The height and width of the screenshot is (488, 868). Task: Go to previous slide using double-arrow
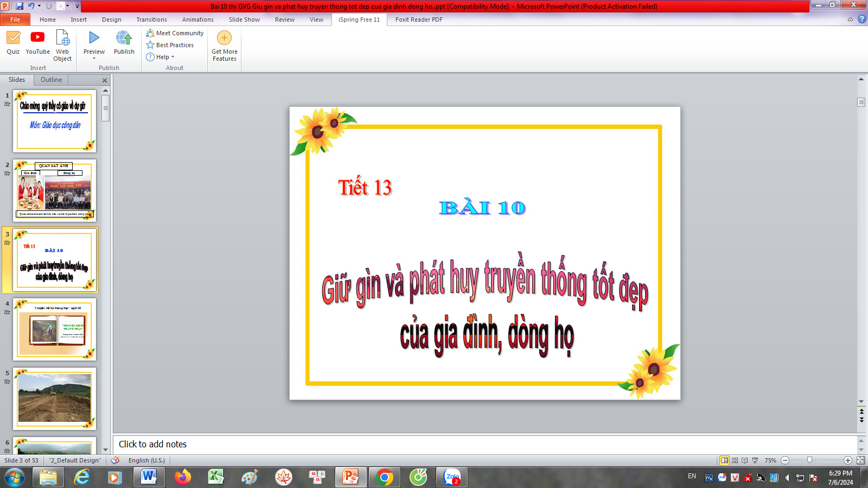coord(861,412)
